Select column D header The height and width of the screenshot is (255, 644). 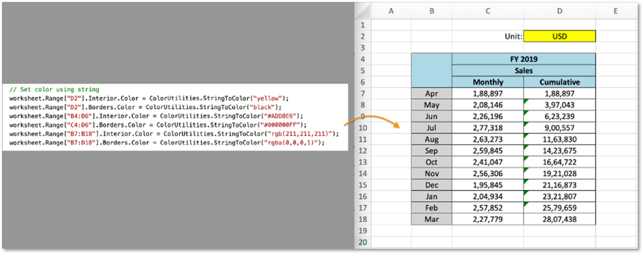559,11
